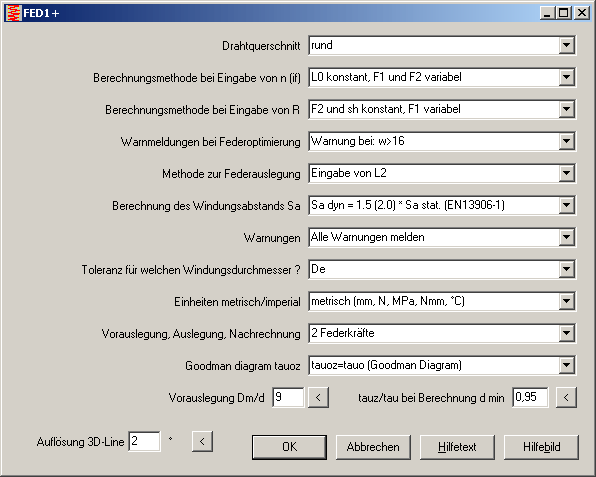Click the '<' button next to Vorauslegung Dm/d
The width and height of the screenshot is (596, 477).
318,398
